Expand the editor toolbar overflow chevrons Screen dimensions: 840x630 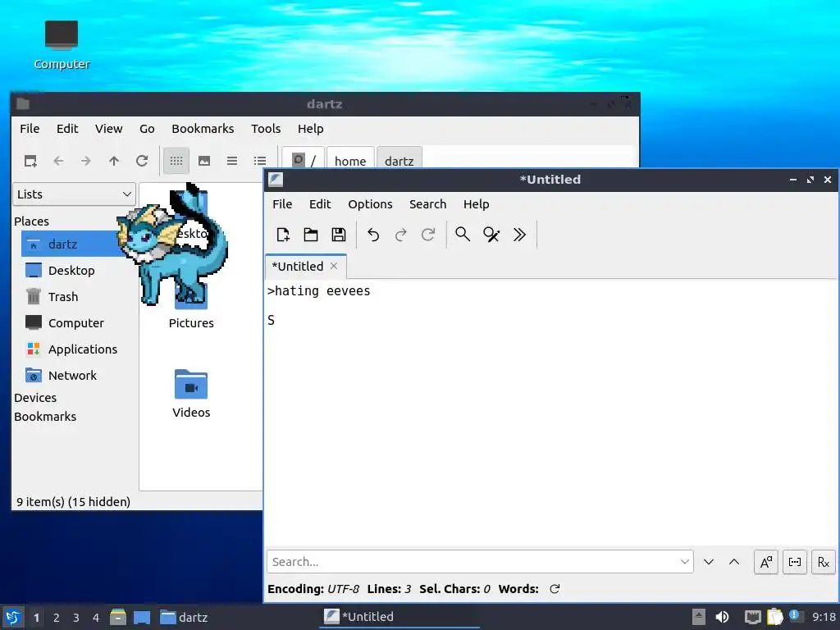[519, 235]
